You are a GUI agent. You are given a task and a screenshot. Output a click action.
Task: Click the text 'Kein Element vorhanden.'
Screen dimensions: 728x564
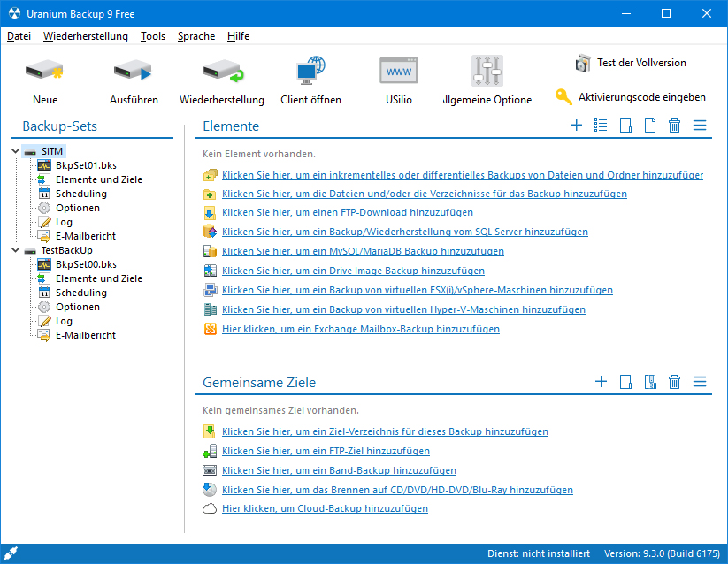(259, 154)
